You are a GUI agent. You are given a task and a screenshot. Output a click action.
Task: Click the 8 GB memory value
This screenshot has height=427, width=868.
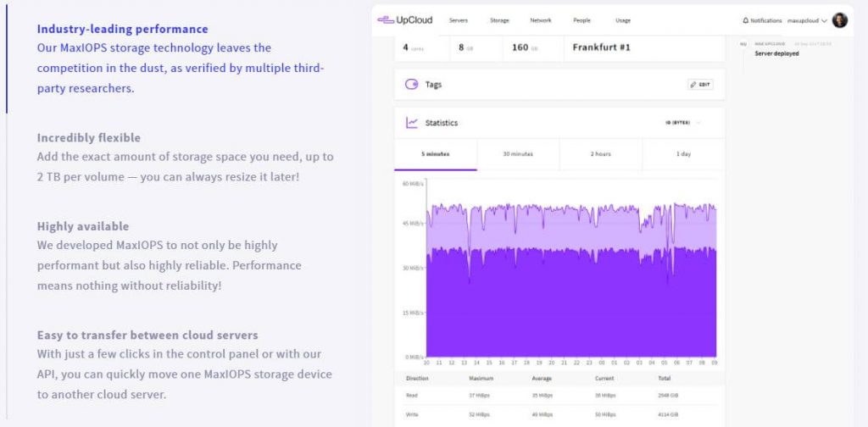pyautogui.click(x=466, y=47)
